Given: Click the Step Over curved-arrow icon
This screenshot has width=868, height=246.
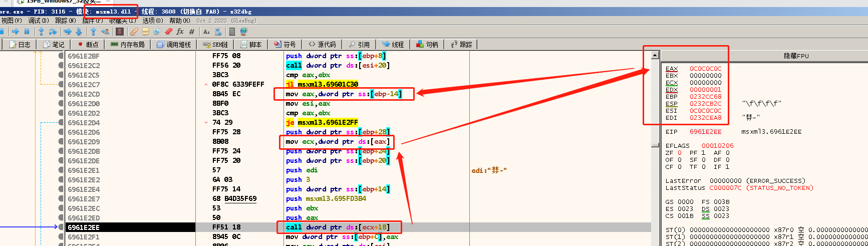Looking at the screenshot, I should pos(53,32).
